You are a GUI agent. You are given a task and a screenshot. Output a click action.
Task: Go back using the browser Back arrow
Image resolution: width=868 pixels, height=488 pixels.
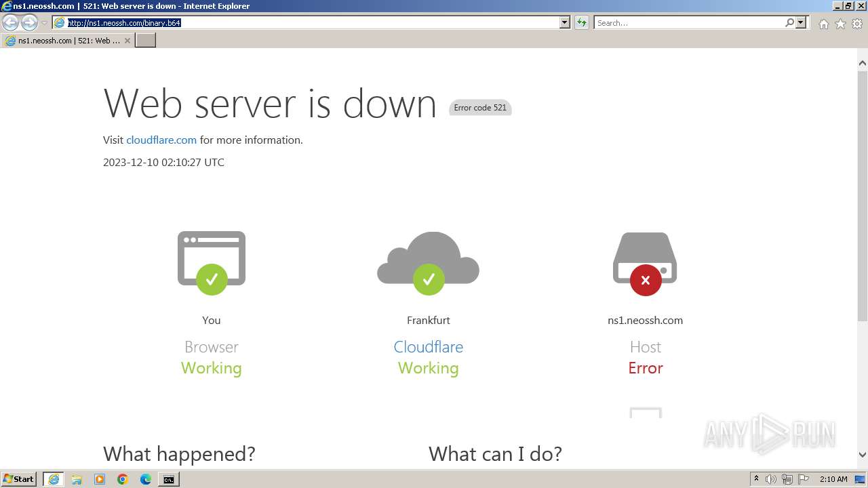[11, 23]
